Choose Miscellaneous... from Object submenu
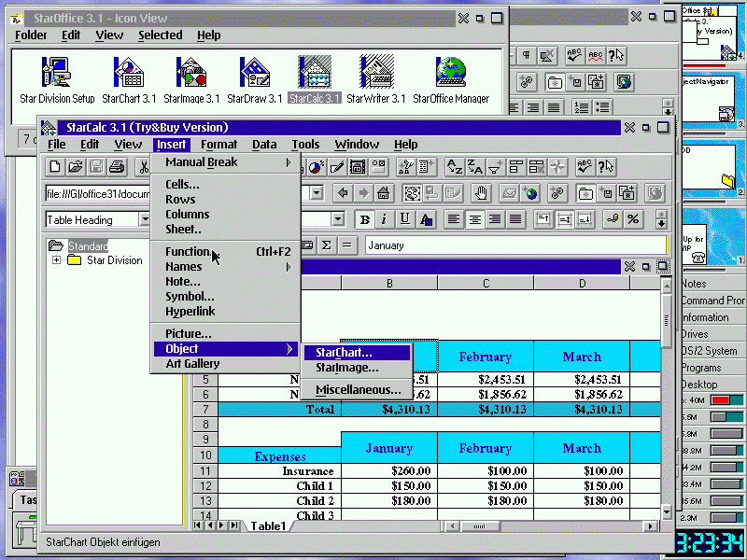Image resolution: width=747 pixels, height=560 pixels. [357, 389]
